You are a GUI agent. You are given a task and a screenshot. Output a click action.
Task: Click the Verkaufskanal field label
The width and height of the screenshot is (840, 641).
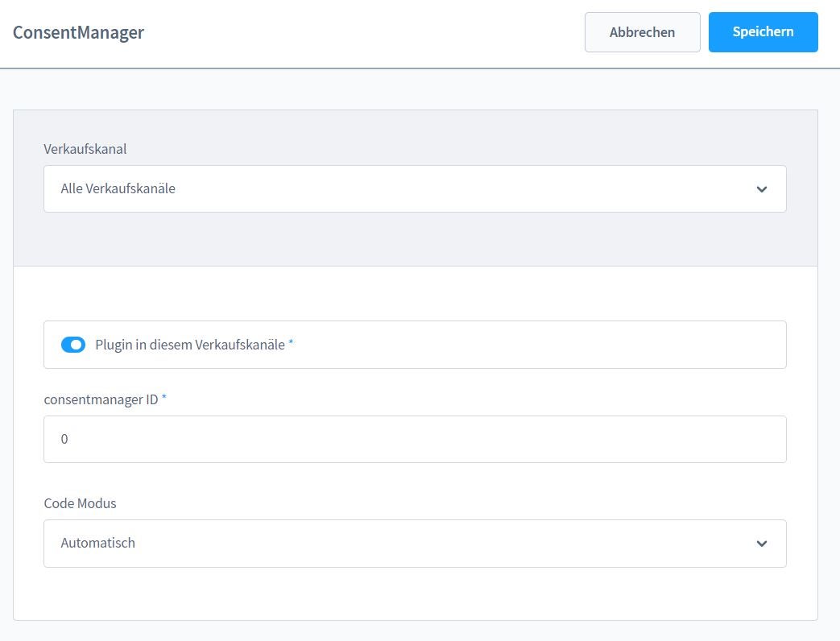(85, 149)
